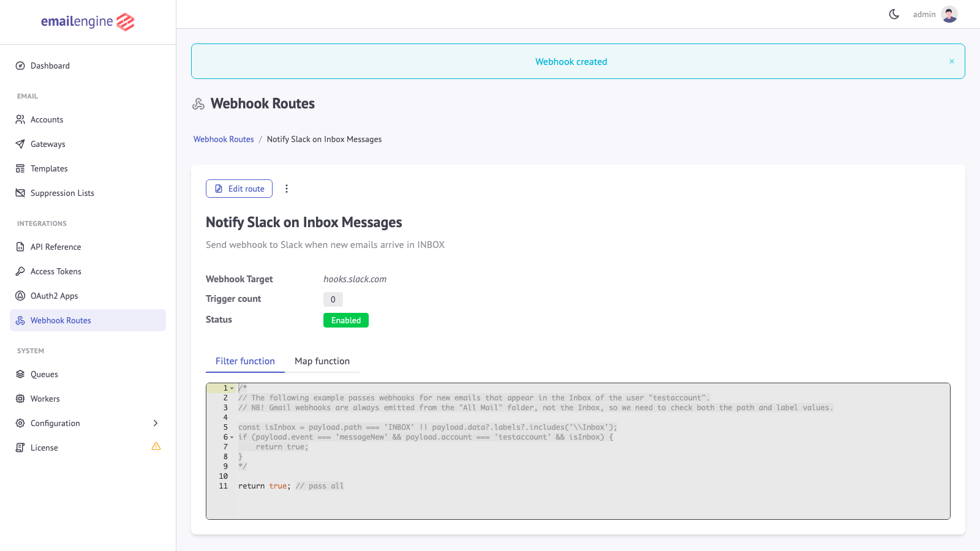Click the 'Webhook created' message text

click(571, 62)
